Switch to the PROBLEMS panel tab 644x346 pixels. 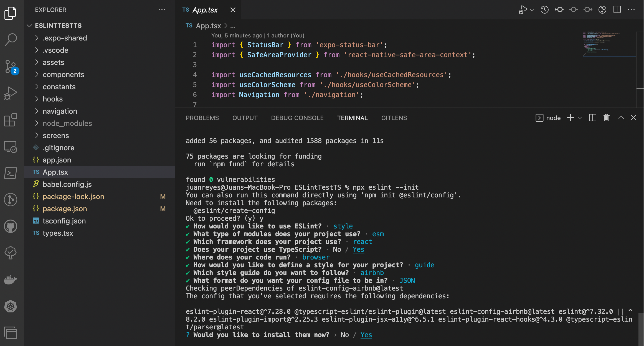click(x=202, y=118)
